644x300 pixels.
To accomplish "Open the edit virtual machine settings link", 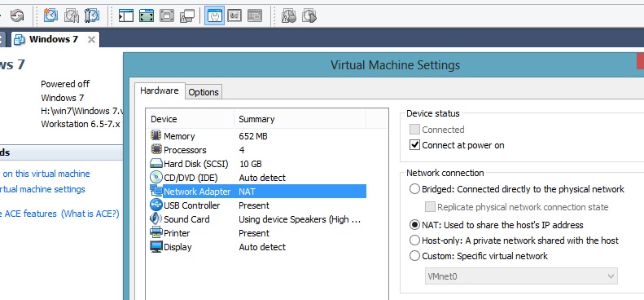I will pyautogui.click(x=42, y=189).
